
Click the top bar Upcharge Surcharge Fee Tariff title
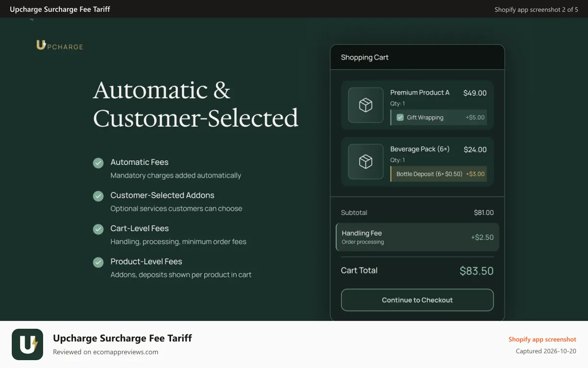pyautogui.click(x=60, y=9)
